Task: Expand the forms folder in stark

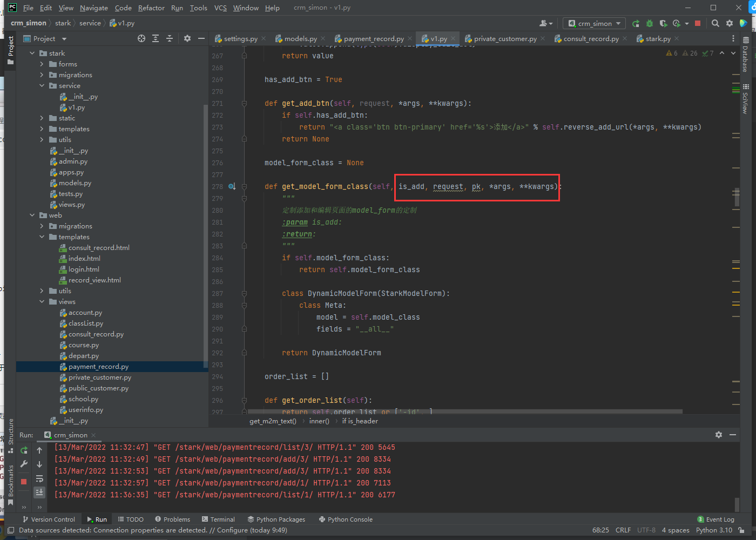Action: 42,64
